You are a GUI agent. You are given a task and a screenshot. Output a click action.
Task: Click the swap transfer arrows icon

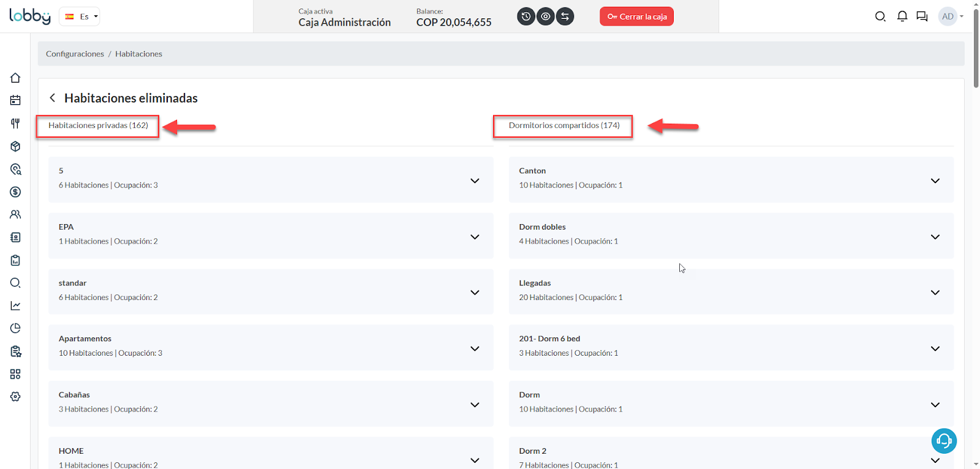(565, 17)
